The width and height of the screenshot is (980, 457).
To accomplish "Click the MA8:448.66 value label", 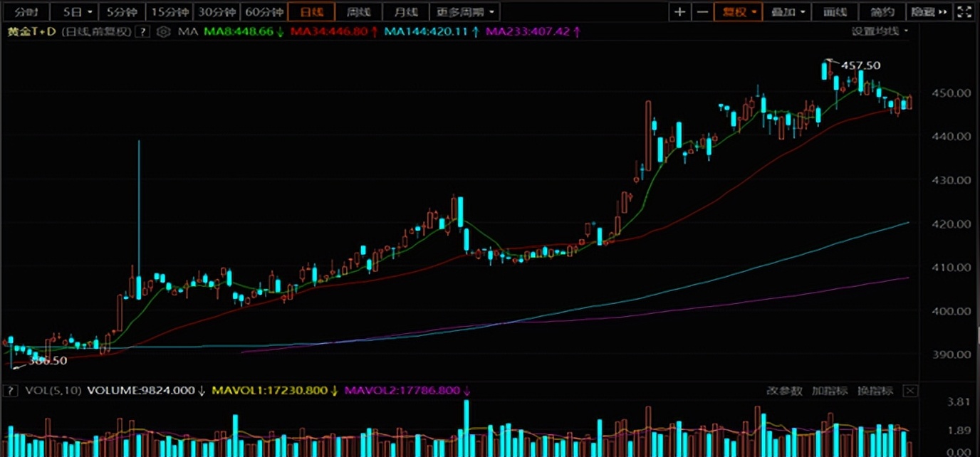I will pos(244,31).
